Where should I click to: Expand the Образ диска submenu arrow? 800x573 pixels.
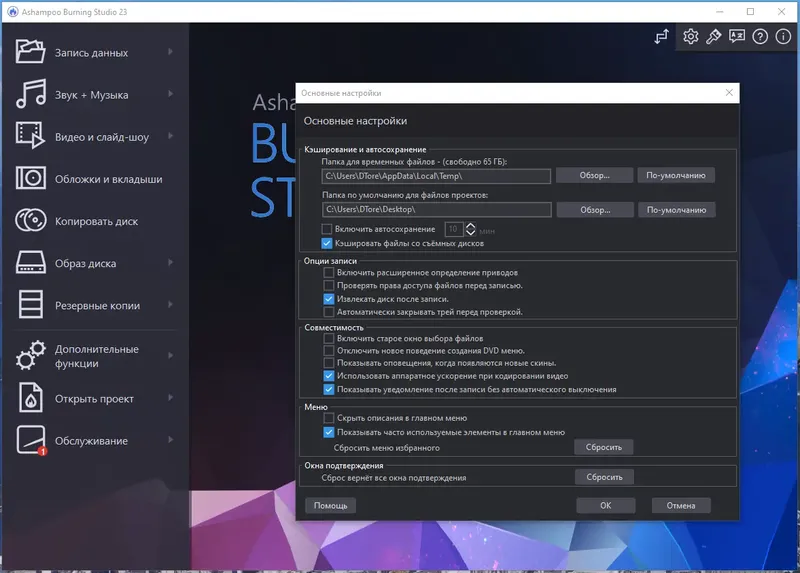pos(170,262)
